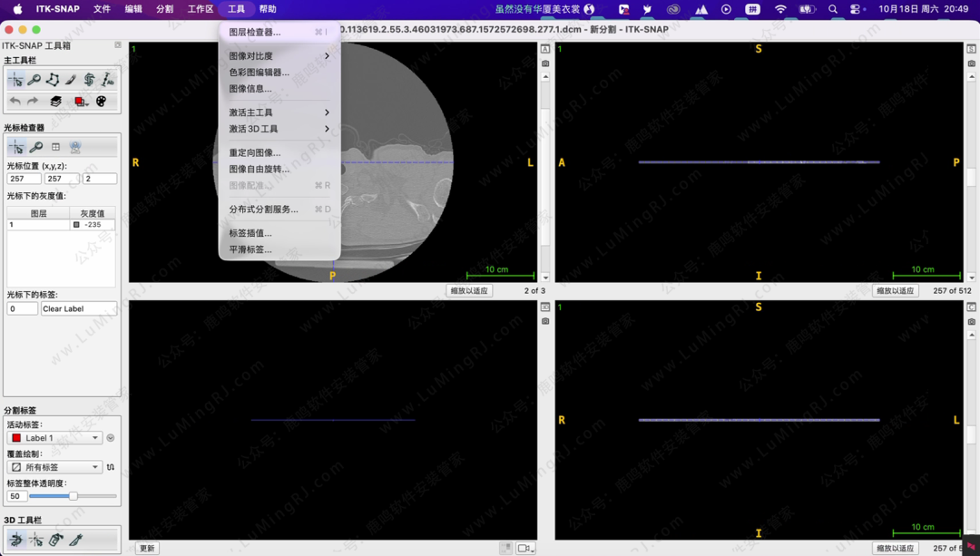
Task: Open the Layer Inspector stack icon
Action: pos(55,102)
